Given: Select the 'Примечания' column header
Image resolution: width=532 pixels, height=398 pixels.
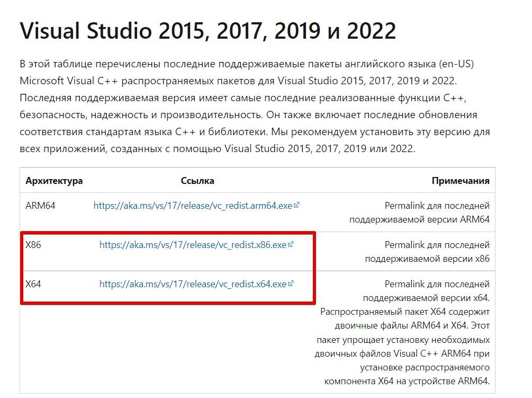Looking at the screenshot, I should coord(461,181).
